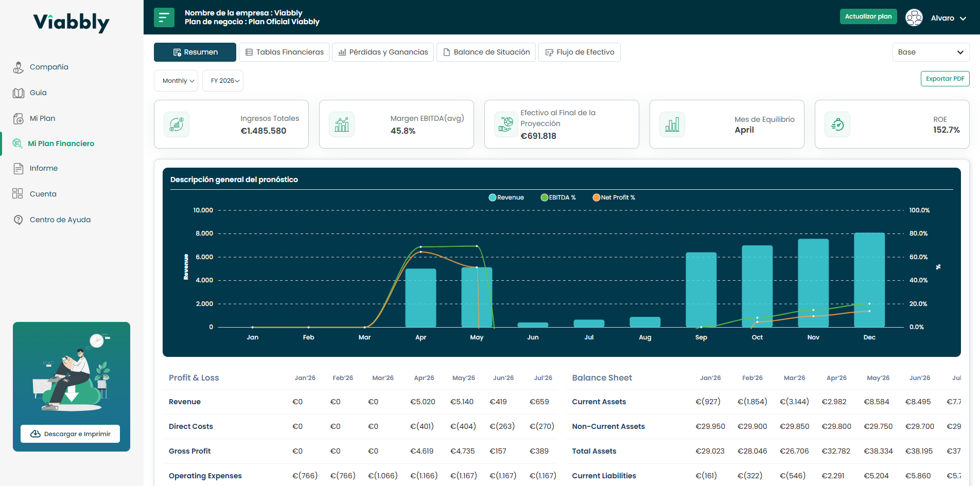
Task: Open Centro de Ayuda in sidebar
Action: tap(60, 220)
